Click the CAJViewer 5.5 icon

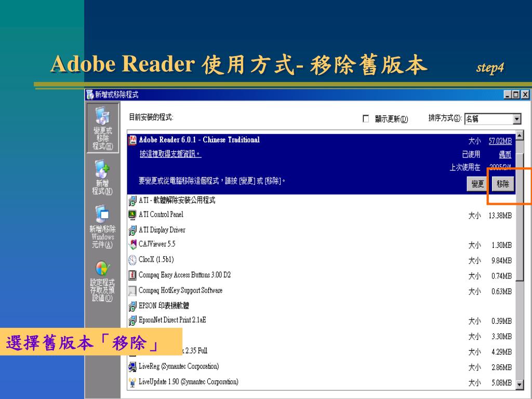[132, 244]
